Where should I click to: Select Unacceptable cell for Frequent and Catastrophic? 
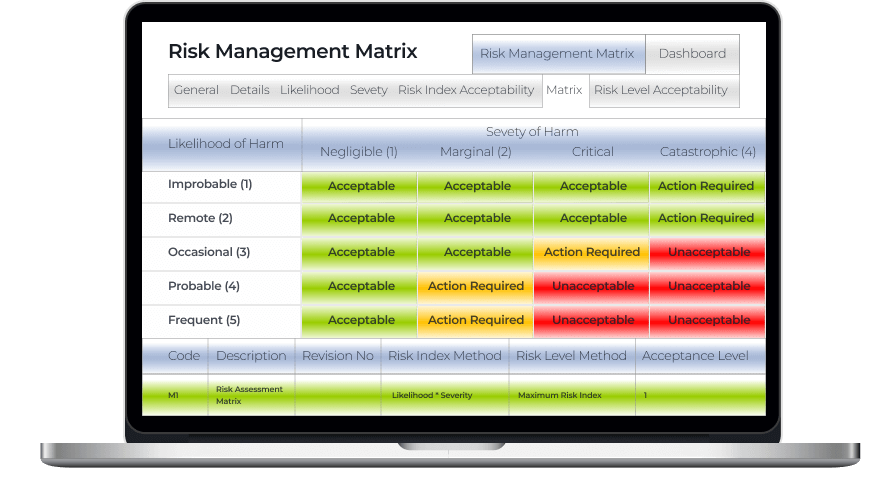(708, 320)
